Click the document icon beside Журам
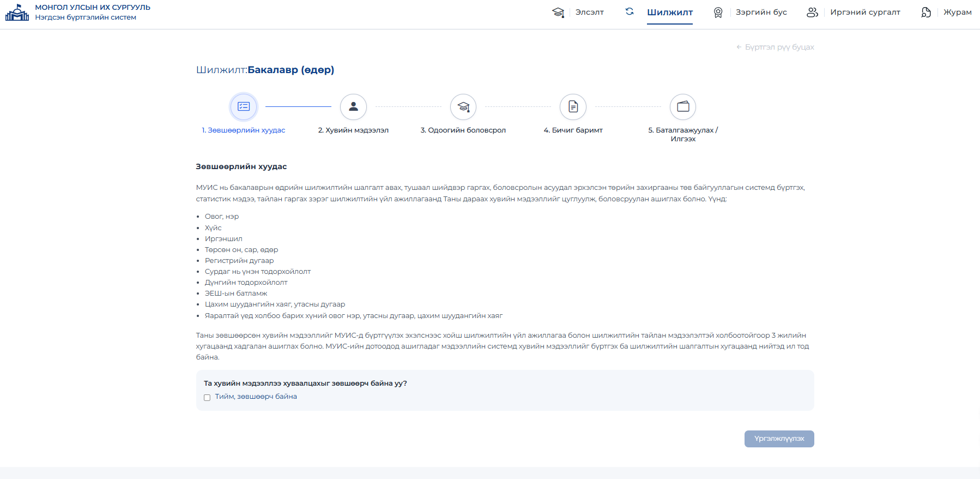The height and width of the screenshot is (479, 980). pos(926,13)
